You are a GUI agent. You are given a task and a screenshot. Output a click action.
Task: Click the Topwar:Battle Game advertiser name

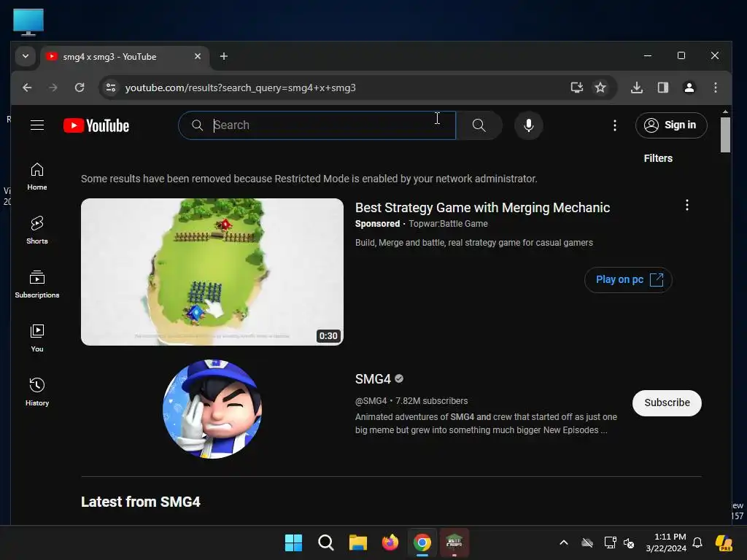(x=448, y=224)
